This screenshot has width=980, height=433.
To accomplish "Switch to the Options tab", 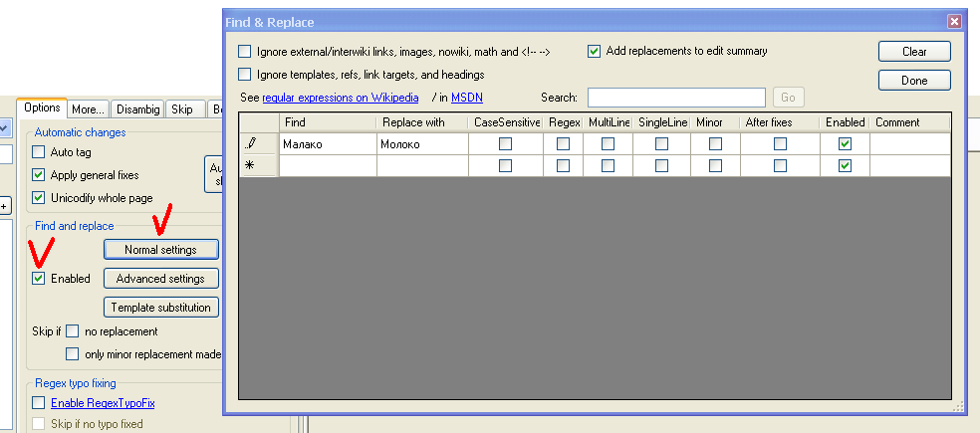I will click(42, 108).
